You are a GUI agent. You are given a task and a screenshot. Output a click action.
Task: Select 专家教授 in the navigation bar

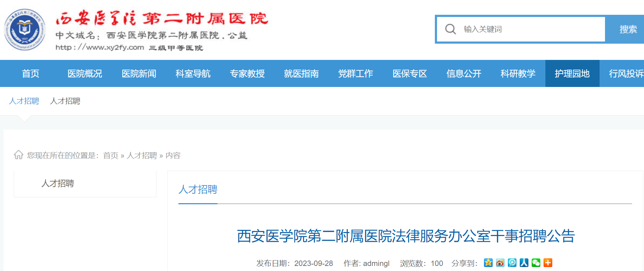pyautogui.click(x=247, y=74)
